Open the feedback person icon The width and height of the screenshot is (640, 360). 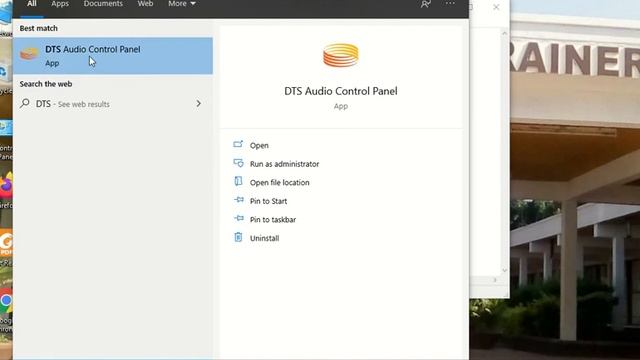(425, 4)
